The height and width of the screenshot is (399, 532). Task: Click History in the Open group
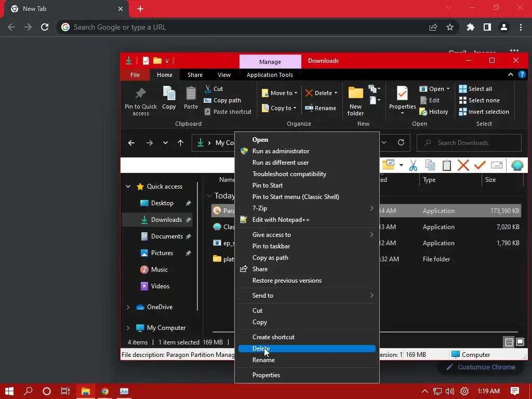434,112
